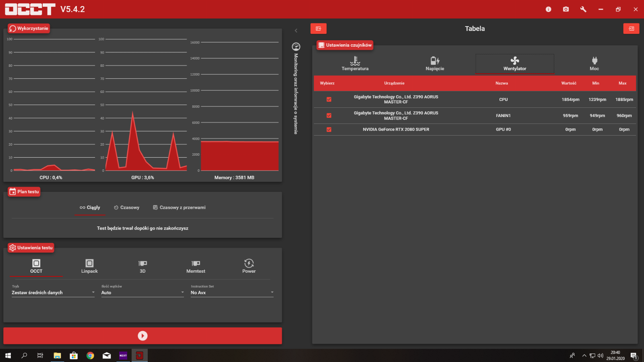Open Windows search from taskbar
This screenshot has width=644, height=362.
[24, 356]
